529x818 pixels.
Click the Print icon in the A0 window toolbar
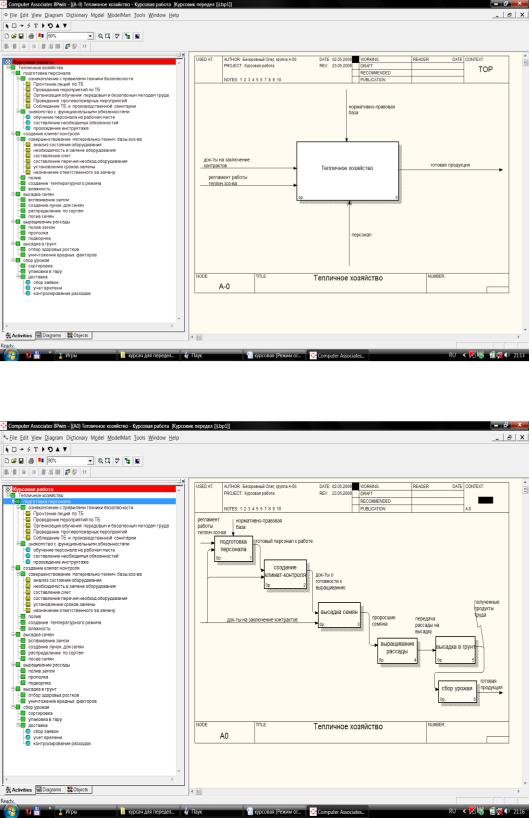pos(31,461)
